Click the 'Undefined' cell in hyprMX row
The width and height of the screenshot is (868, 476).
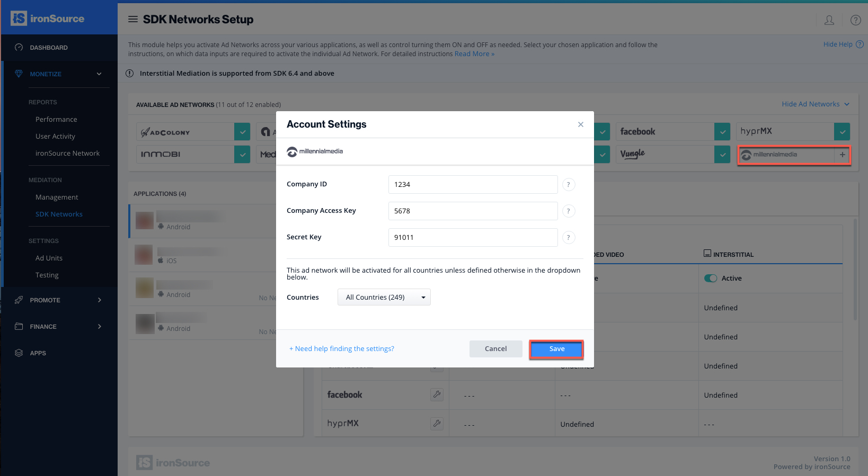[x=577, y=425]
